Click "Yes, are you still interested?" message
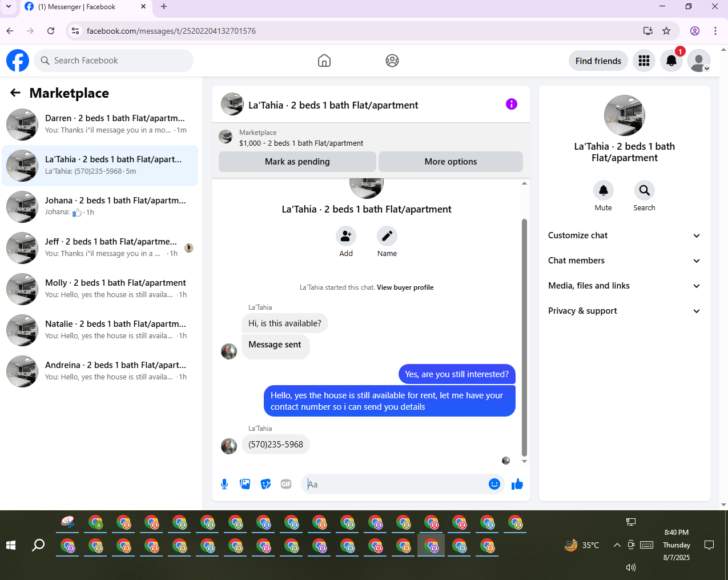Viewport: 728px width, 580px height. [457, 374]
